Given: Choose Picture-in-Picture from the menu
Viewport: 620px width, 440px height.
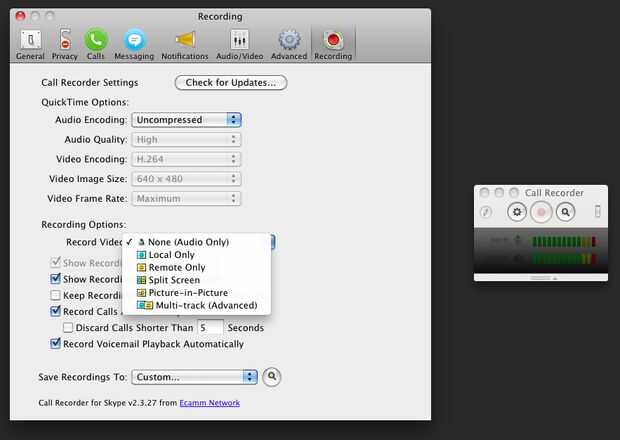Looking at the screenshot, I should coord(197,293).
